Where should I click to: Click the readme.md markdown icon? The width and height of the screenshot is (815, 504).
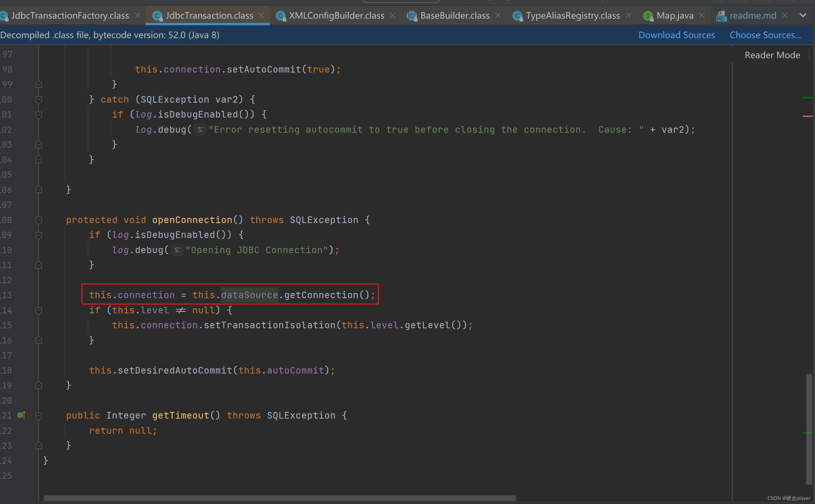[x=721, y=16]
